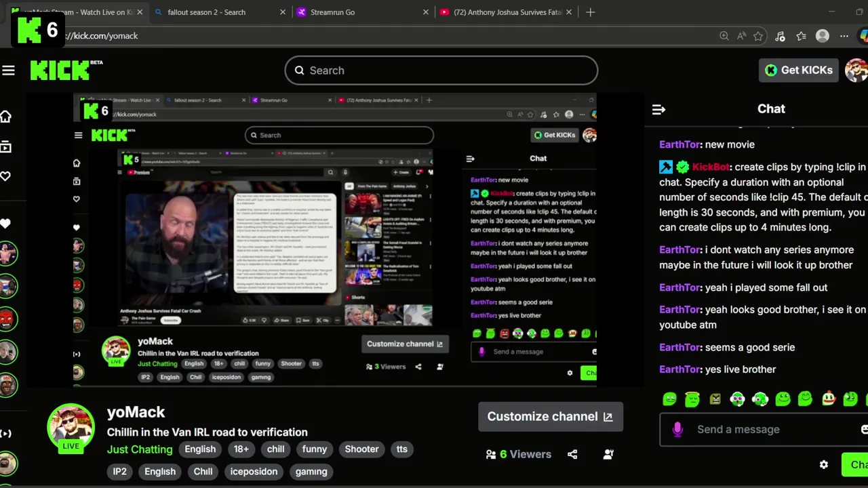Share the stream using share icon
The image size is (868, 488).
coord(572,454)
